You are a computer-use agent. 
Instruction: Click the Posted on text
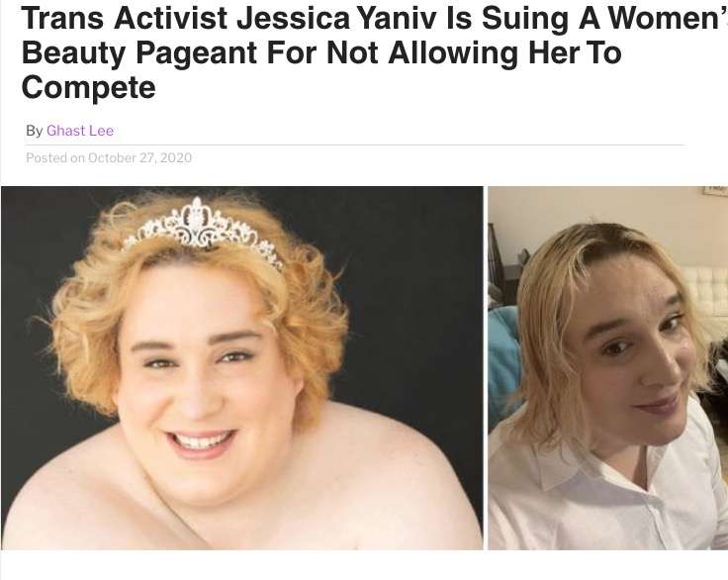(55, 158)
